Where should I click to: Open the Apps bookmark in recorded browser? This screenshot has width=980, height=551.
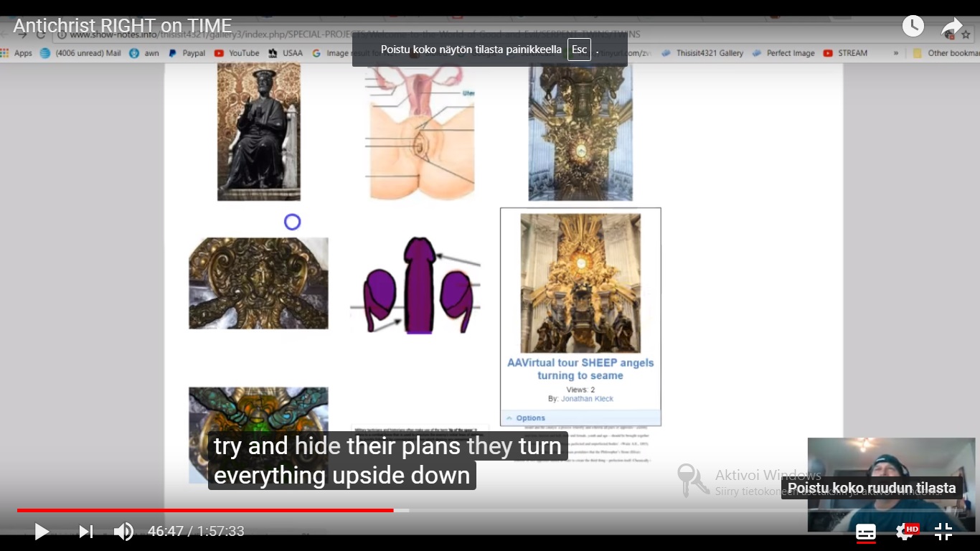[17, 53]
